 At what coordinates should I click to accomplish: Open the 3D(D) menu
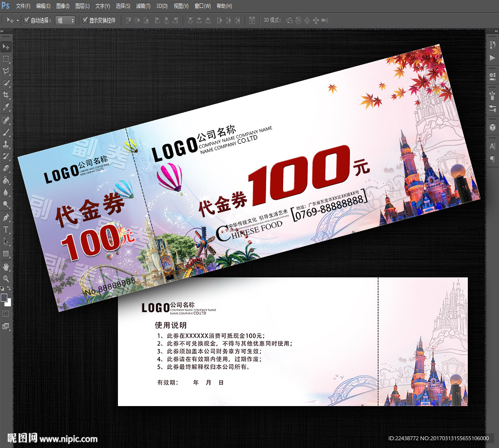162,6
